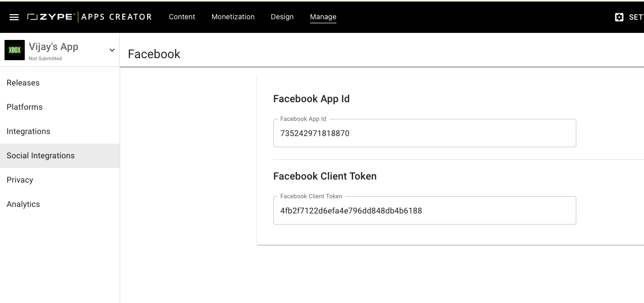This screenshot has height=303, width=644.
Task: Select Social Integrations in sidebar
Action: (x=60, y=156)
